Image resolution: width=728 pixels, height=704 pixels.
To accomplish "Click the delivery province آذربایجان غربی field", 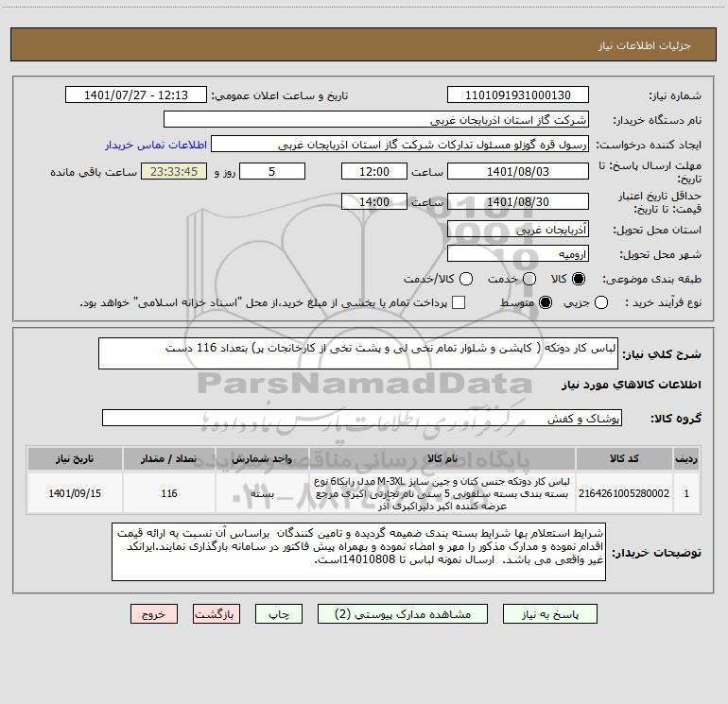I will (x=518, y=230).
